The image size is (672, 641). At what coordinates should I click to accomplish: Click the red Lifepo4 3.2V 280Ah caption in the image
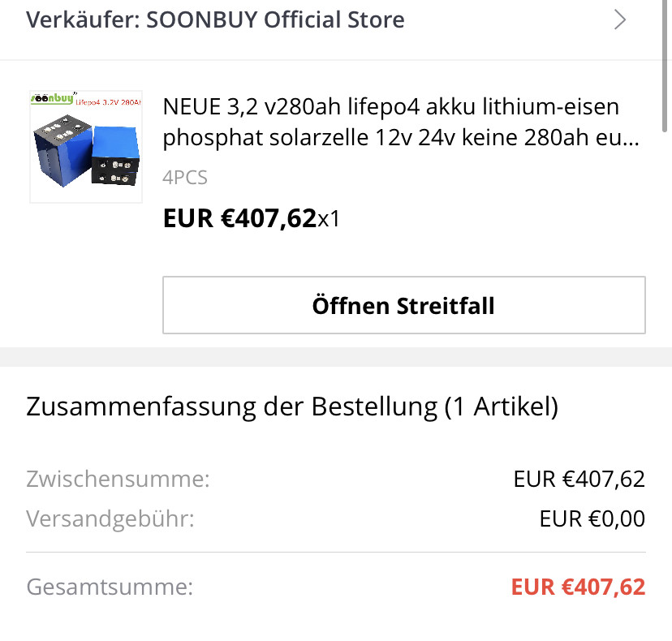coord(109,102)
